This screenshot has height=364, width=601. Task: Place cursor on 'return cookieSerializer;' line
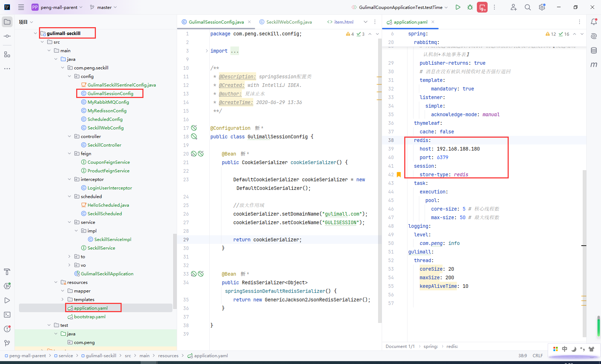click(268, 240)
